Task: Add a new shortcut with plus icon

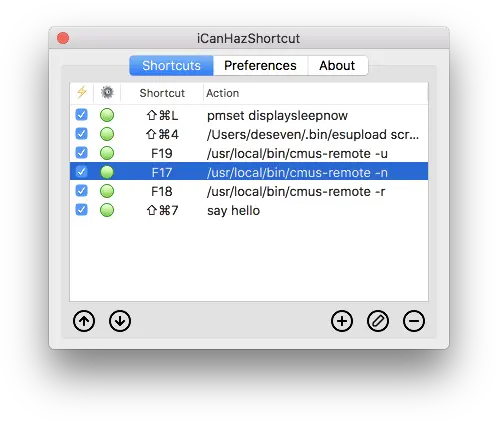Action: [342, 321]
